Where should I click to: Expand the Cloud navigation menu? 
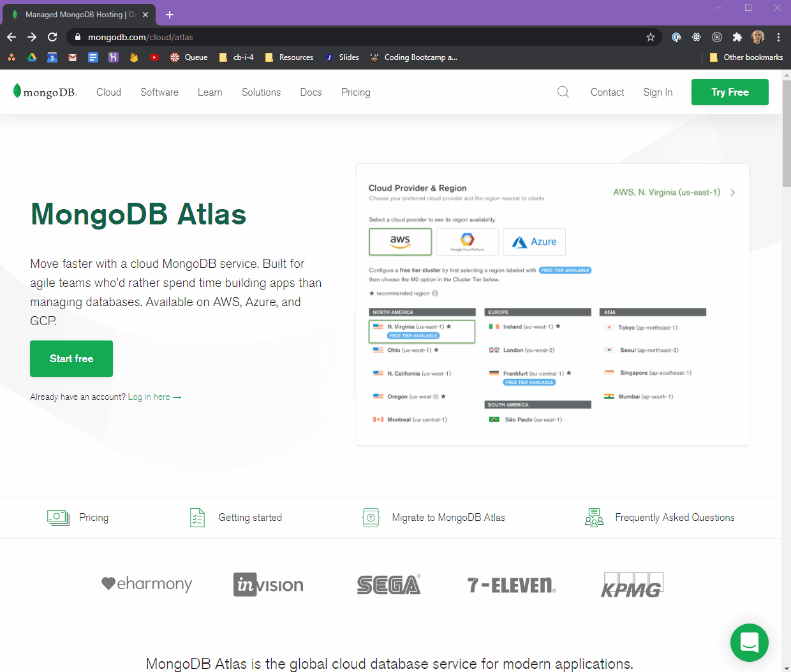pos(108,92)
